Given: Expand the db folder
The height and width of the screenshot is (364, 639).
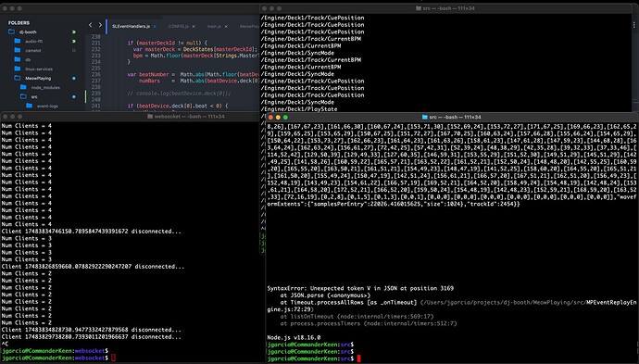Looking at the screenshot, I should [x=17, y=59].
